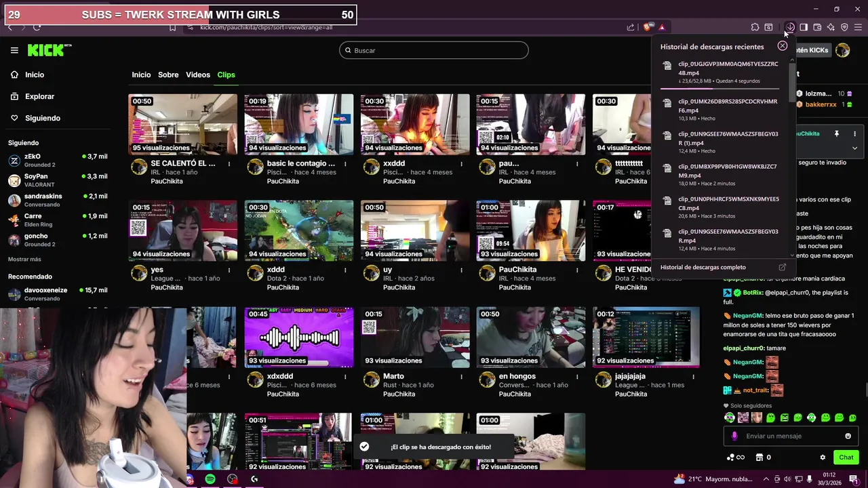Open the emoji picker in message box
Image resolution: width=868 pixels, height=488 pixels.
point(848,436)
